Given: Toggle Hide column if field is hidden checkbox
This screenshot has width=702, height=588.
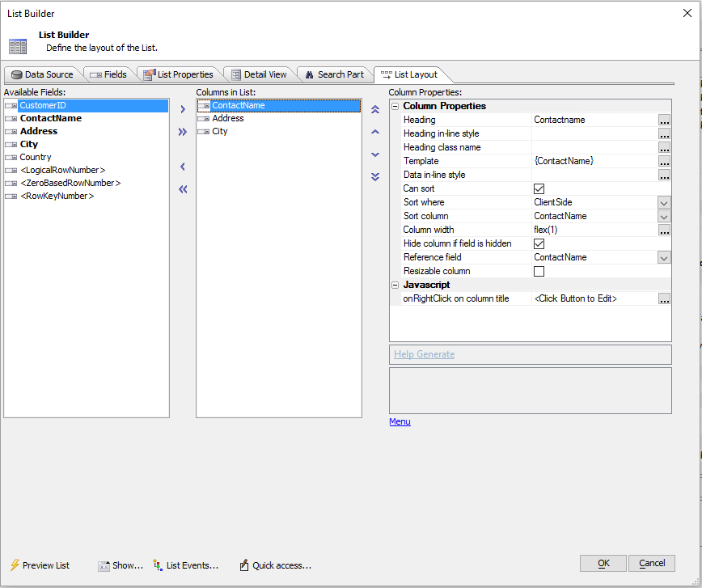Looking at the screenshot, I should pyautogui.click(x=539, y=243).
